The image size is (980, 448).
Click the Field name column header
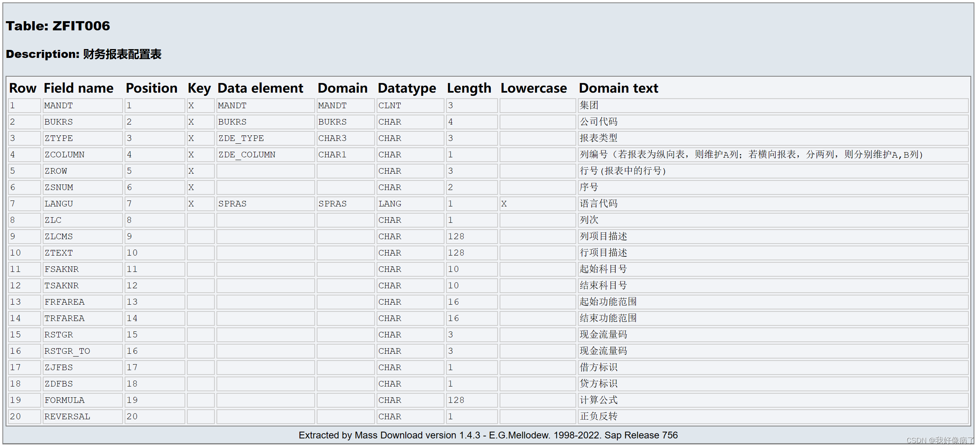(x=78, y=88)
